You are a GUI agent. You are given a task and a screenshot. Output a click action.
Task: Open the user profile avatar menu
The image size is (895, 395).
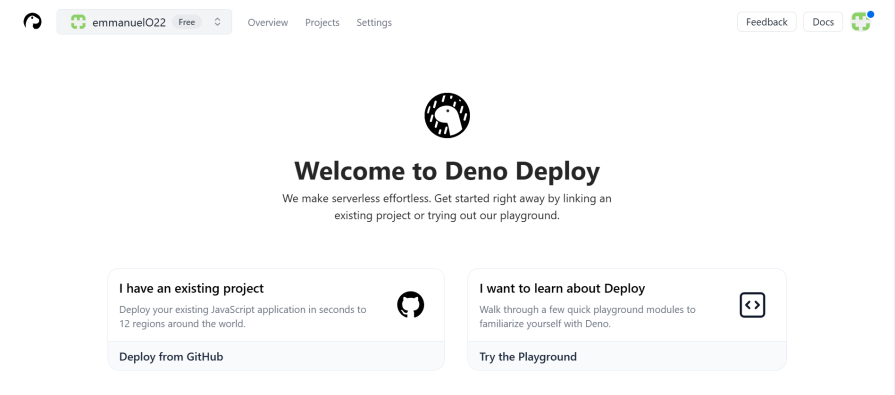point(861,22)
